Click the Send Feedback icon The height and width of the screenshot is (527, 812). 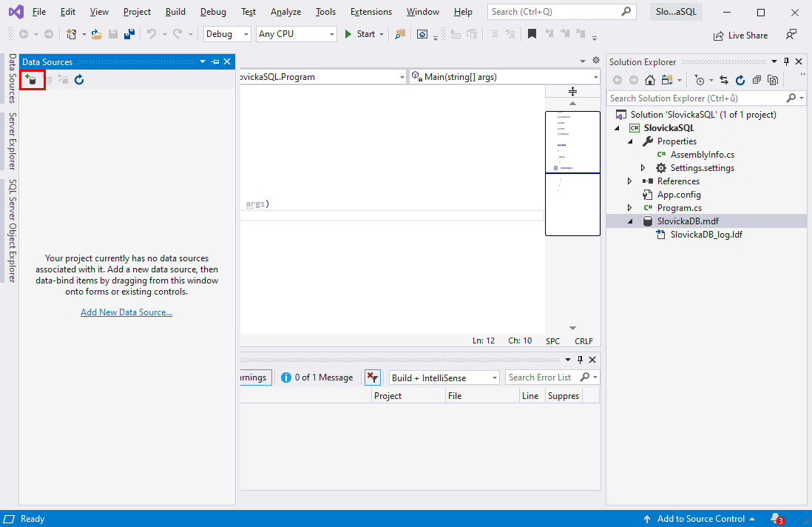(x=791, y=35)
